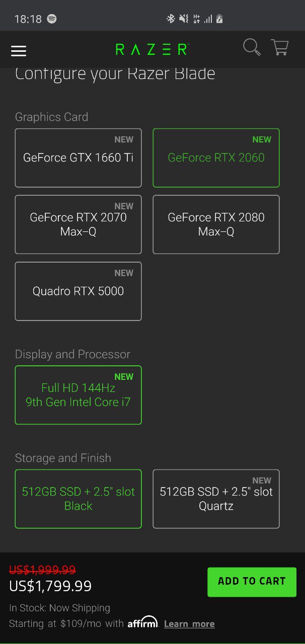This screenshot has height=644, width=305.
Task: Choose GeForce RTX 2070 Max-Q
Action: coord(79,224)
